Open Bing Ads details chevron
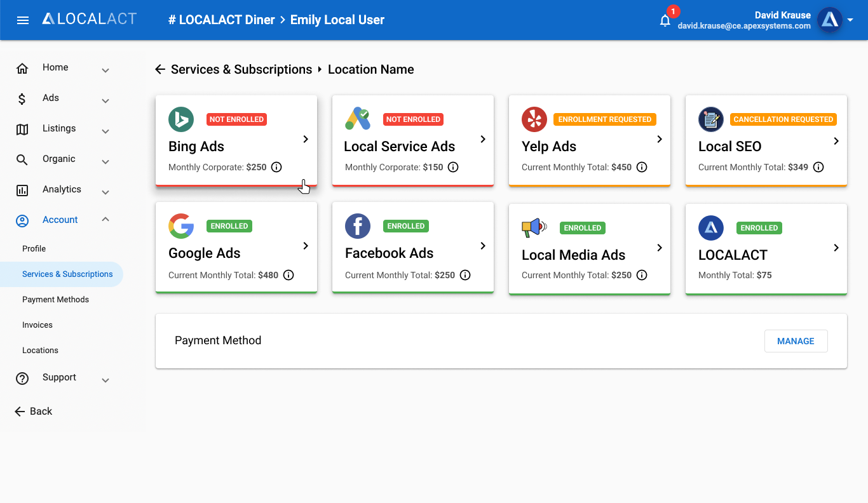The width and height of the screenshot is (868, 503). pos(306,139)
